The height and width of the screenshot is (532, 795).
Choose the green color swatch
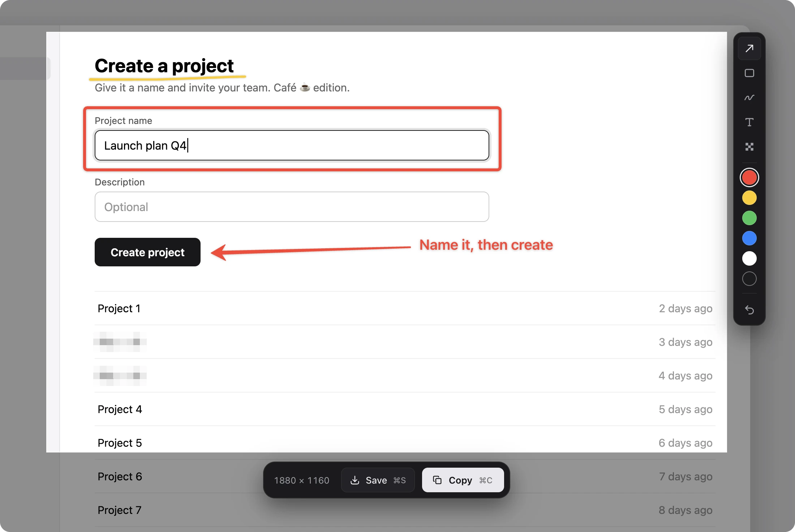749,218
